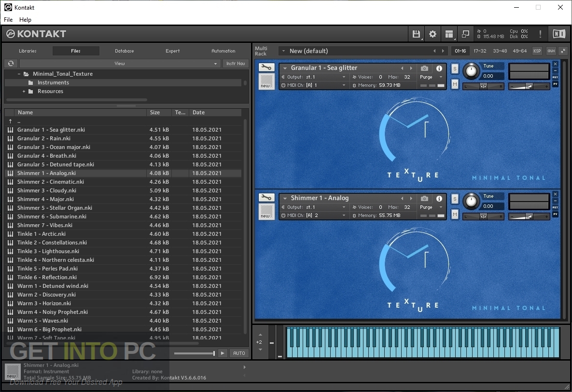Click the minimized view icon
This screenshot has height=392, width=572.
pyautogui.click(x=465, y=34)
